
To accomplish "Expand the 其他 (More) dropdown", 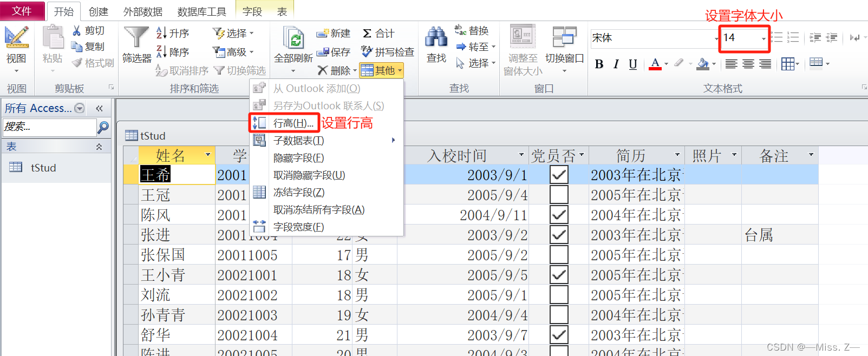I will coord(382,70).
